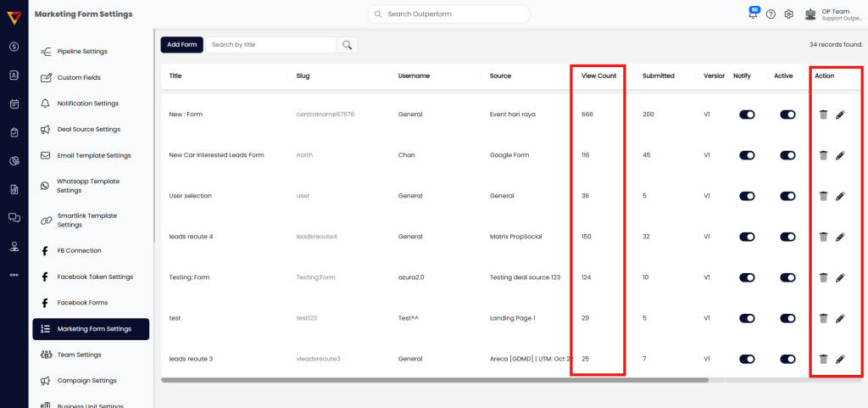
Task: Toggle Notify for 'leads reoute 3'
Action: pos(747,359)
